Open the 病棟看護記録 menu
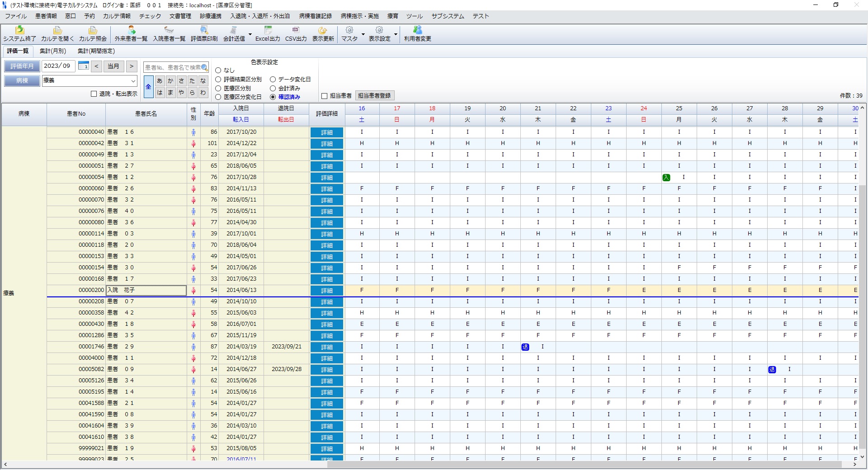Image resolution: width=868 pixels, height=470 pixels. [315, 16]
